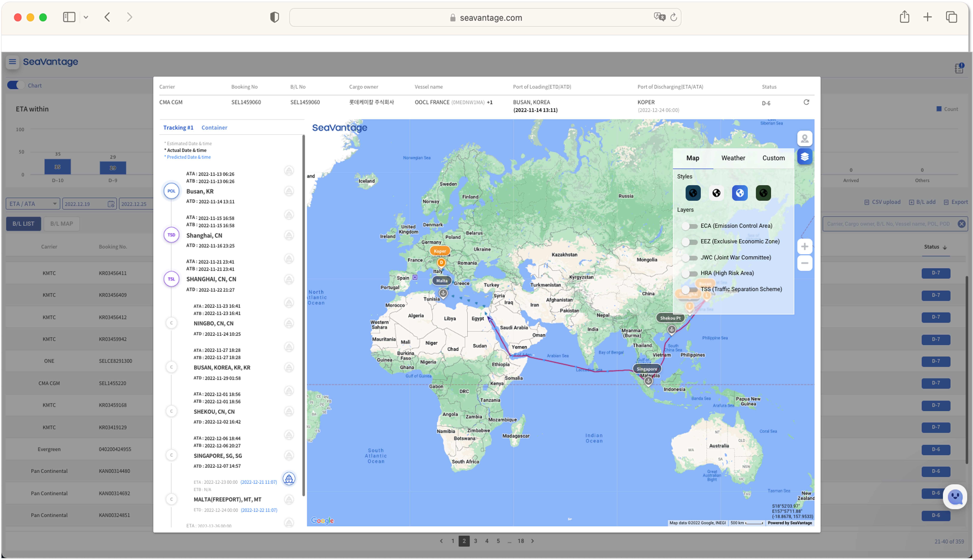Viewport: 973px width, 560px height.
Task: Click the refresh icon beside the D-6 status
Action: pos(806,102)
